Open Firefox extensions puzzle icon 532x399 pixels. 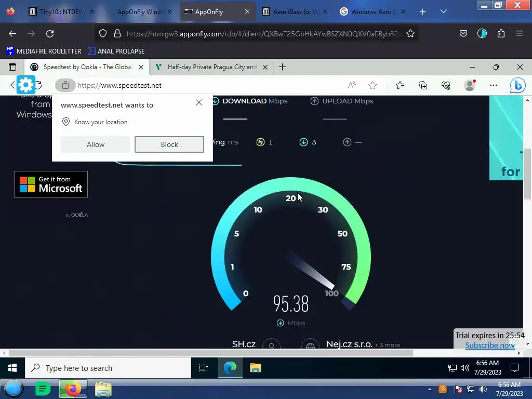coord(501,34)
